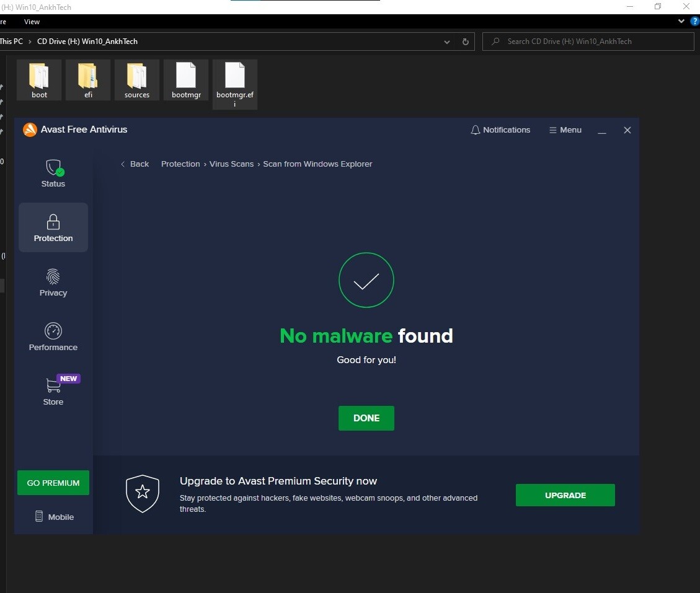Close the Avast Free Antivirus window
Screen dimensions: 700x593
627,130
